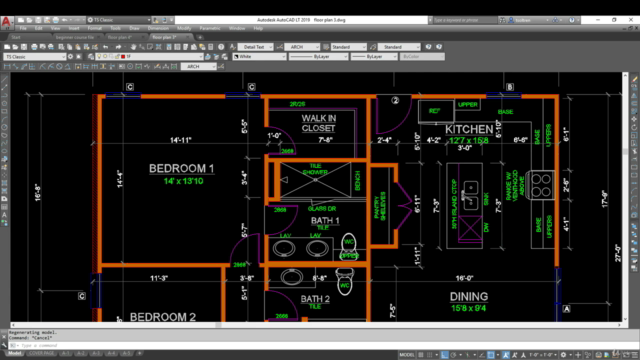The height and width of the screenshot is (360, 640).
Task: Toggle object snap in status bar
Action: pyautogui.click(x=491, y=355)
